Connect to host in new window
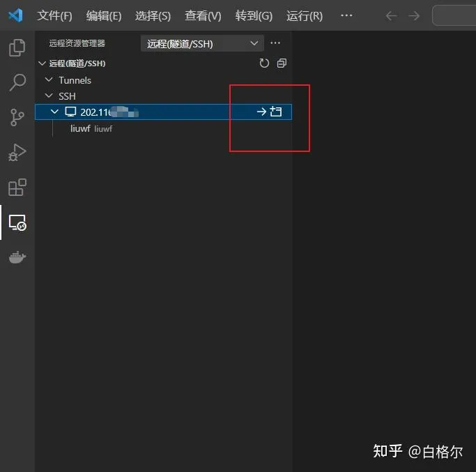Image resolution: width=476 pixels, height=472 pixels. pos(276,112)
